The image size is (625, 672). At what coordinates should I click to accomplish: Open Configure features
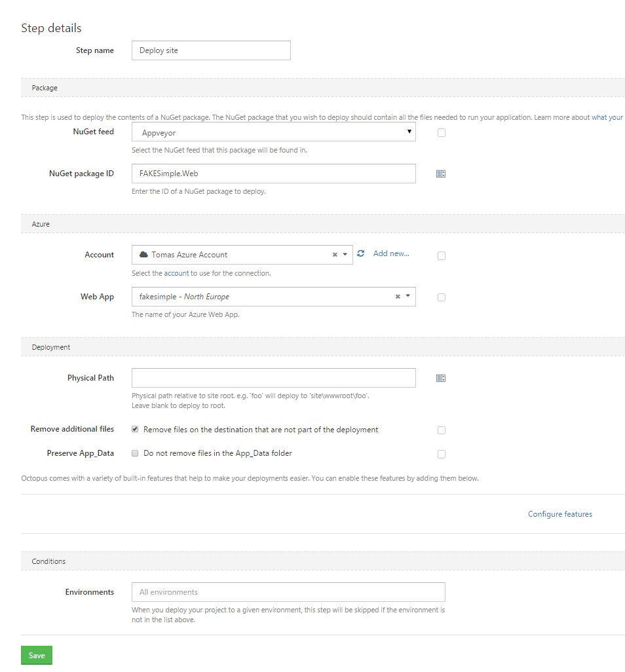coord(559,513)
